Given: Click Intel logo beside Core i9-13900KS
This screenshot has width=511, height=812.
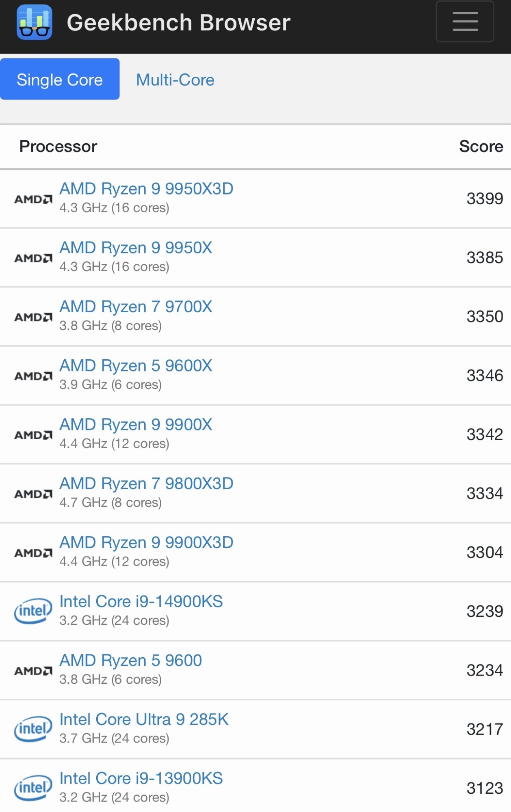Looking at the screenshot, I should coord(33,788).
